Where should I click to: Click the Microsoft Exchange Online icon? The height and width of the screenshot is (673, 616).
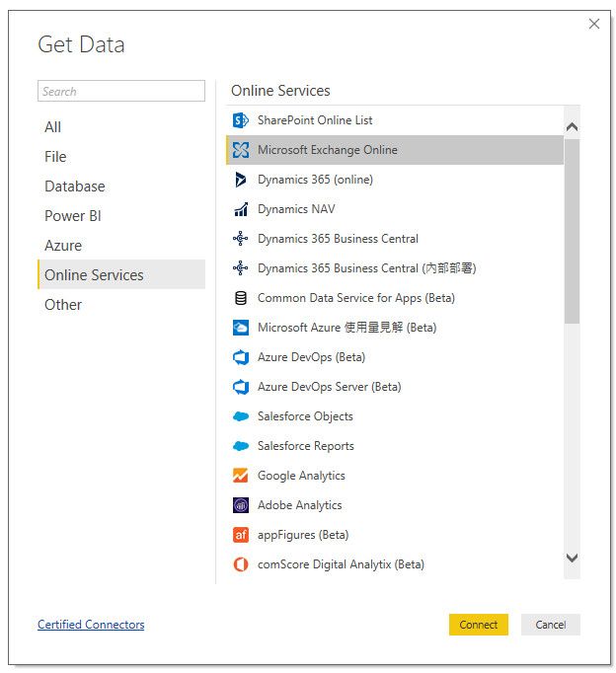coord(240,150)
